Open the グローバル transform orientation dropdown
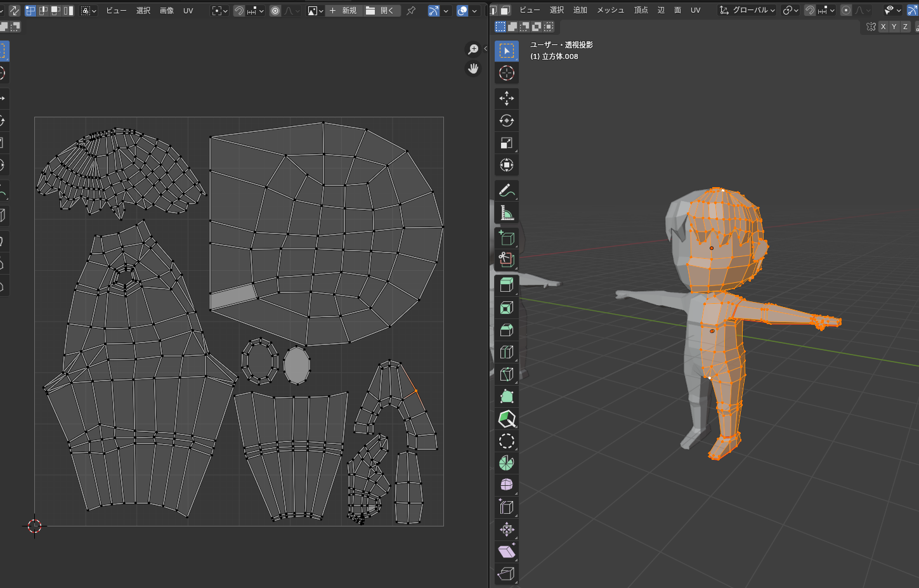 tap(747, 10)
